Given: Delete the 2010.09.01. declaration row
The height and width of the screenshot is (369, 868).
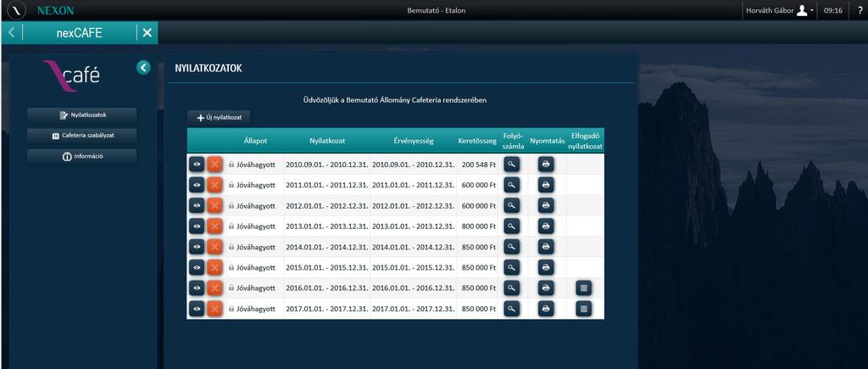Looking at the screenshot, I should [x=214, y=164].
